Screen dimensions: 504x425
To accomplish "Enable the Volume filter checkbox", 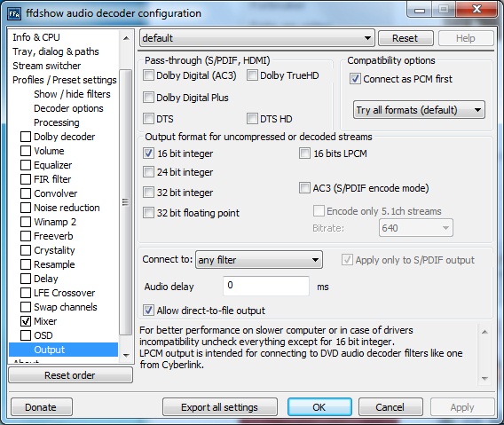I will (26, 151).
